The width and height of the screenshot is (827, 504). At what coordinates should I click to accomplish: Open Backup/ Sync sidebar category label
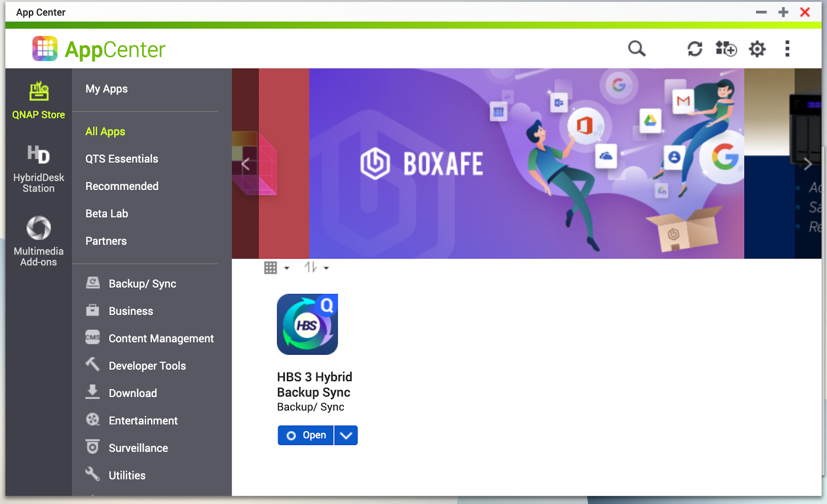142,283
